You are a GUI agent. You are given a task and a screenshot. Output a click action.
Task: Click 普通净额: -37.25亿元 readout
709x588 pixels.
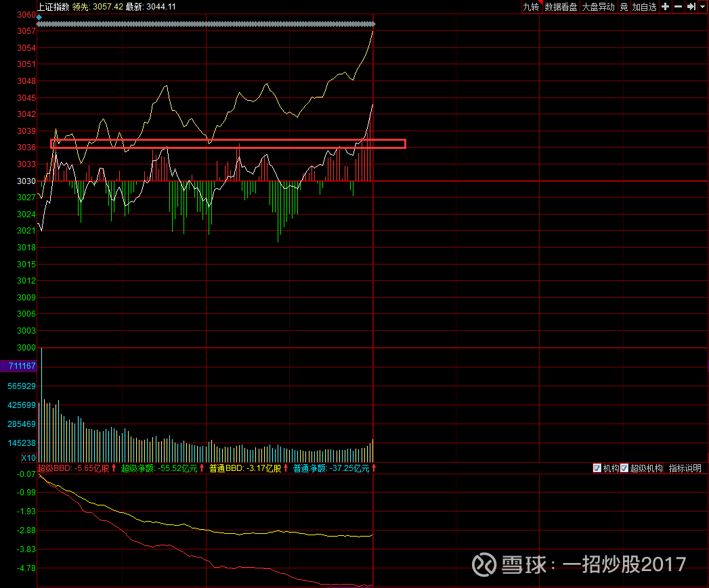pos(331,468)
